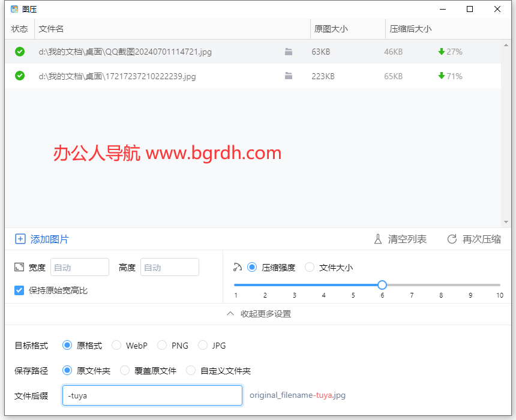
Task: Close the 图压 window
Action: click(x=497, y=9)
